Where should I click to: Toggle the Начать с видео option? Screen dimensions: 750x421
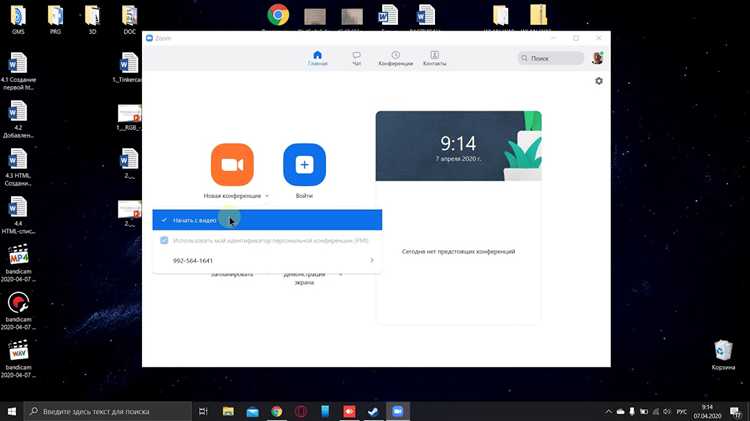click(267, 220)
